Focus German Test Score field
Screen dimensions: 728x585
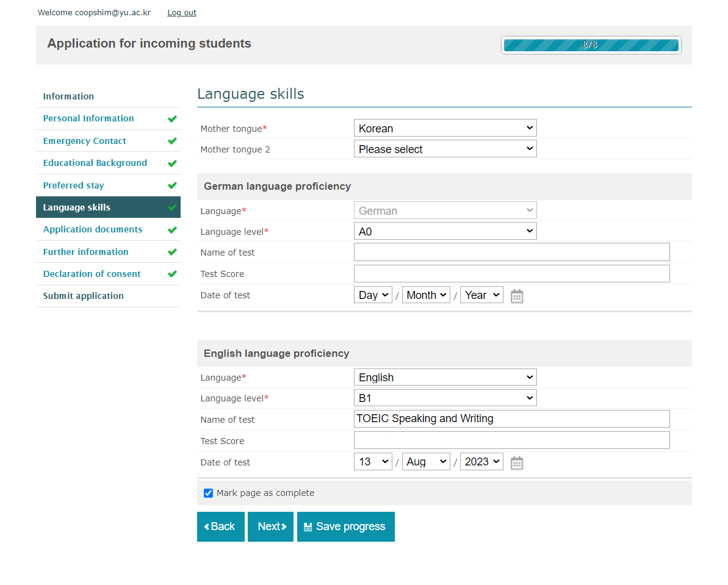(511, 273)
